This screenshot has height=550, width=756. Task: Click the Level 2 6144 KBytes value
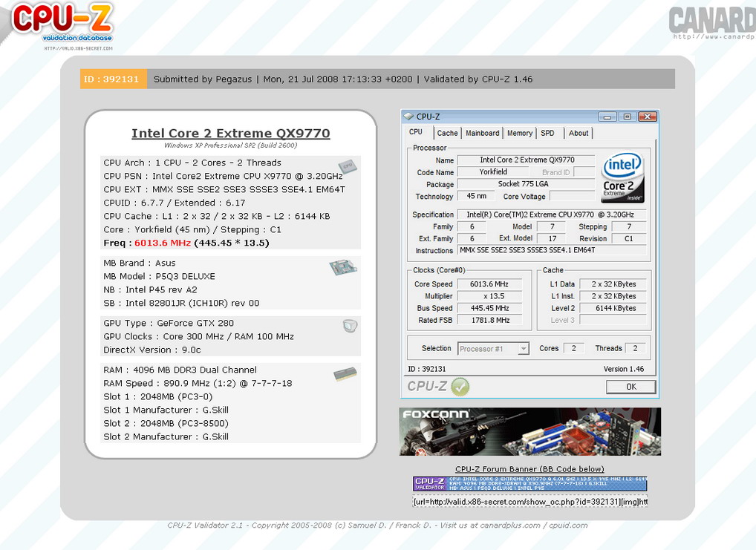[613, 309]
